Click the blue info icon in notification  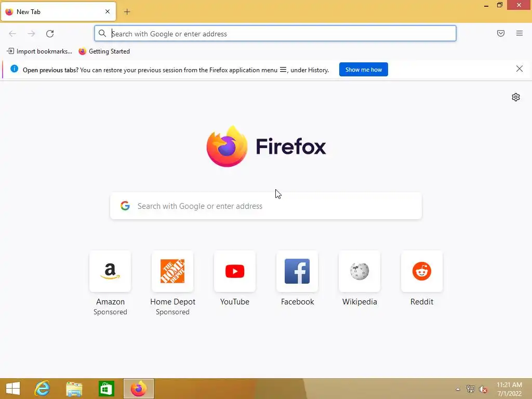pyautogui.click(x=14, y=69)
